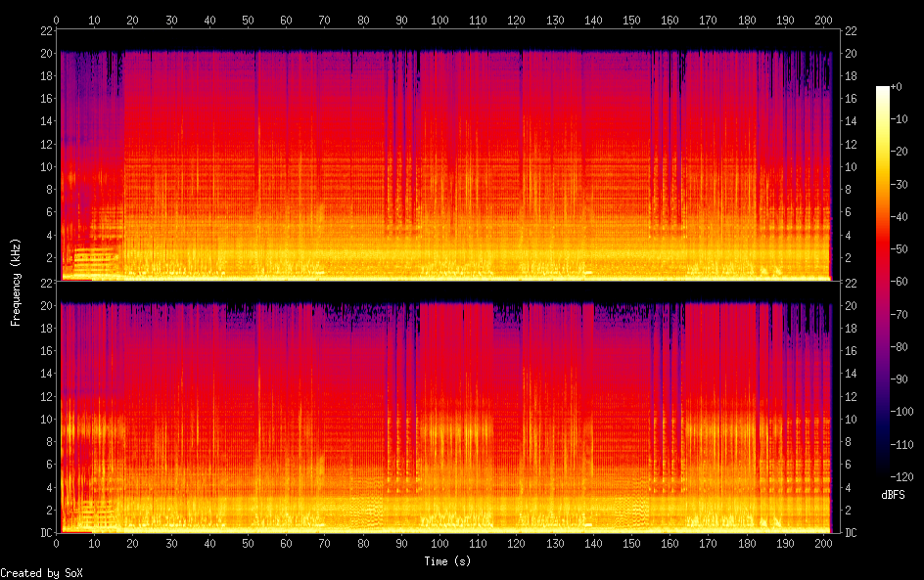The height and width of the screenshot is (580, 924).
Task: Click the "Time (s)" axis title
Action: tap(447, 561)
